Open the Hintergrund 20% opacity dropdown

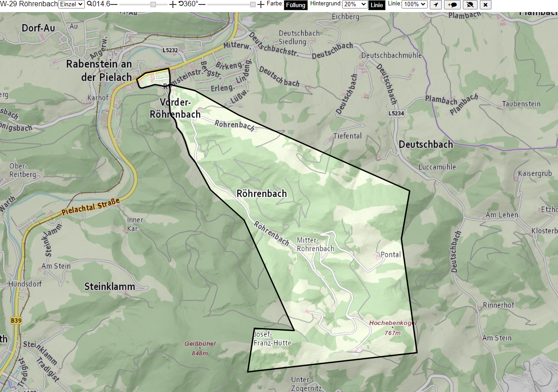(355, 4)
